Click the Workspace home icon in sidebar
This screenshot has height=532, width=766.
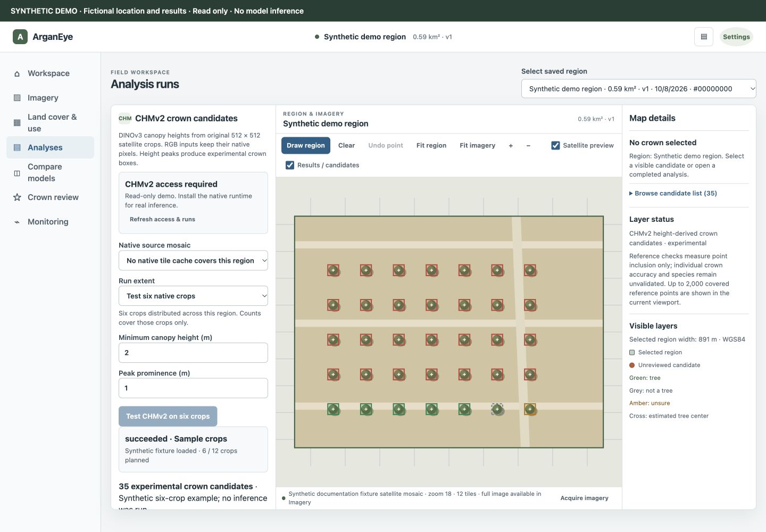point(17,73)
